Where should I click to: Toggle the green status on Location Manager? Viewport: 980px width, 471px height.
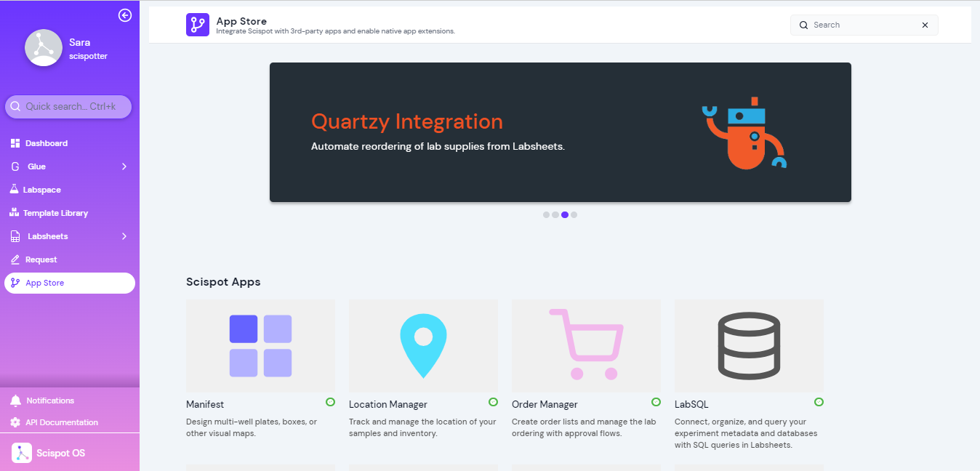(493, 402)
